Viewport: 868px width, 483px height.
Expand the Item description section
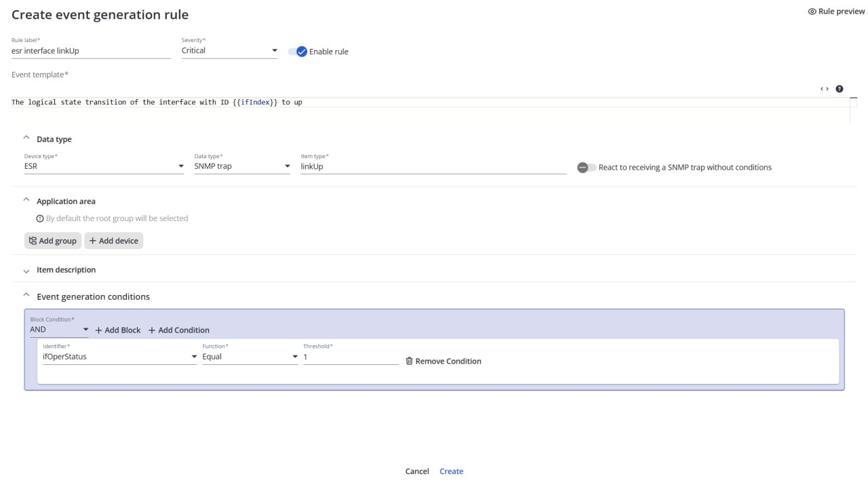[26, 271]
